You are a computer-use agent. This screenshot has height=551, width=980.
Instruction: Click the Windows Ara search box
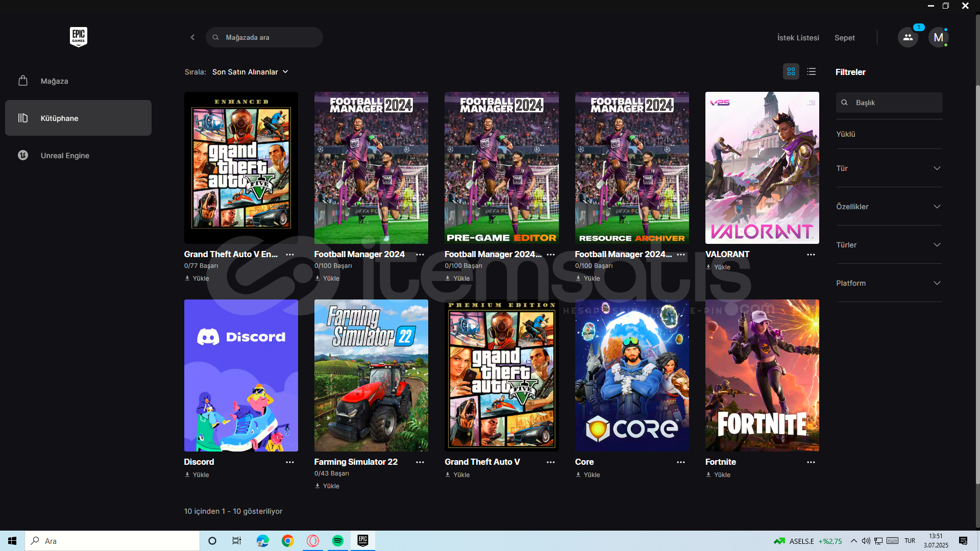[x=112, y=541]
